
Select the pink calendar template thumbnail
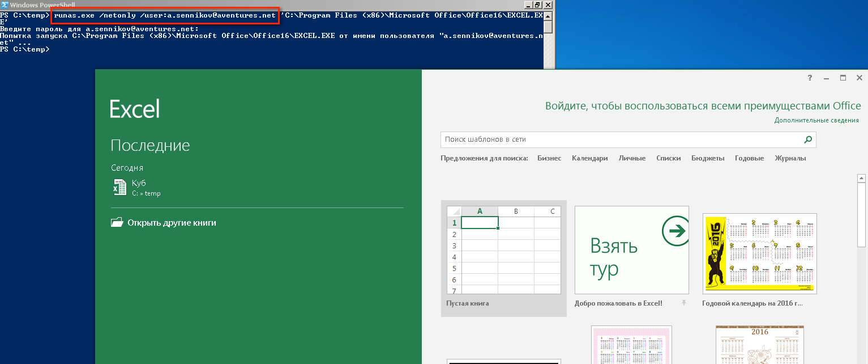click(x=632, y=345)
